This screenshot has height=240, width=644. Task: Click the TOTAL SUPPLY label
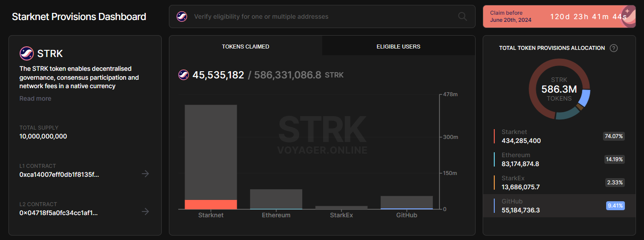point(39,128)
